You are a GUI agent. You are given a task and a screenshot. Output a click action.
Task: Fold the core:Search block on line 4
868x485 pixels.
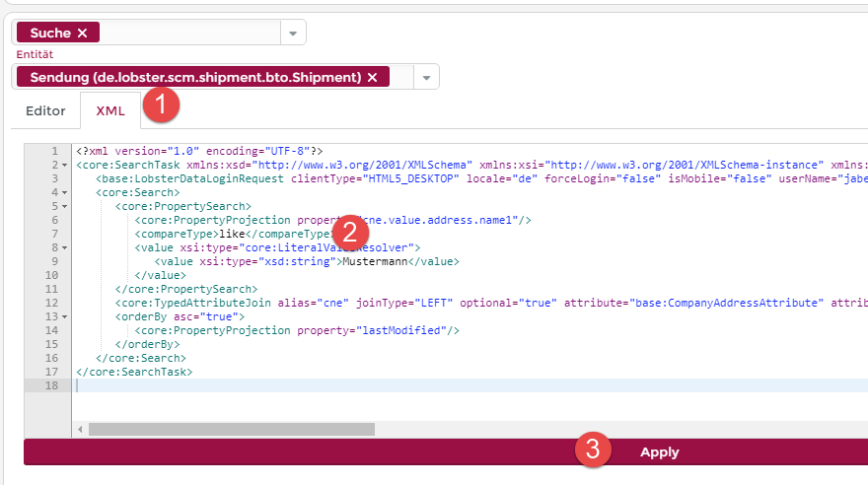pyautogui.click(x=65, y=192)
